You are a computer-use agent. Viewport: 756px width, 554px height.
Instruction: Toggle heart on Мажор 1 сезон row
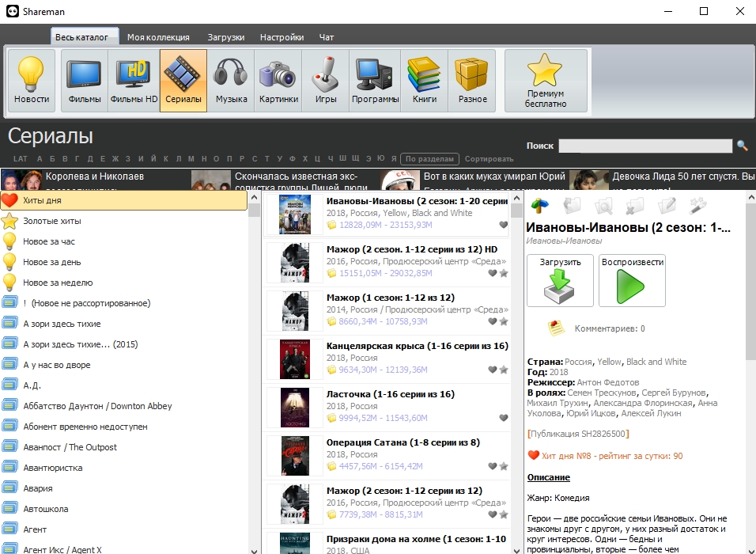click(x=492, y=321)
